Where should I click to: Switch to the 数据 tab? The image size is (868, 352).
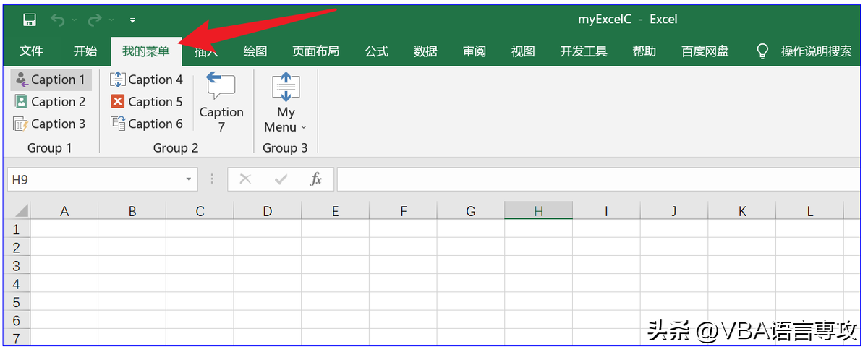pos(425,51)
